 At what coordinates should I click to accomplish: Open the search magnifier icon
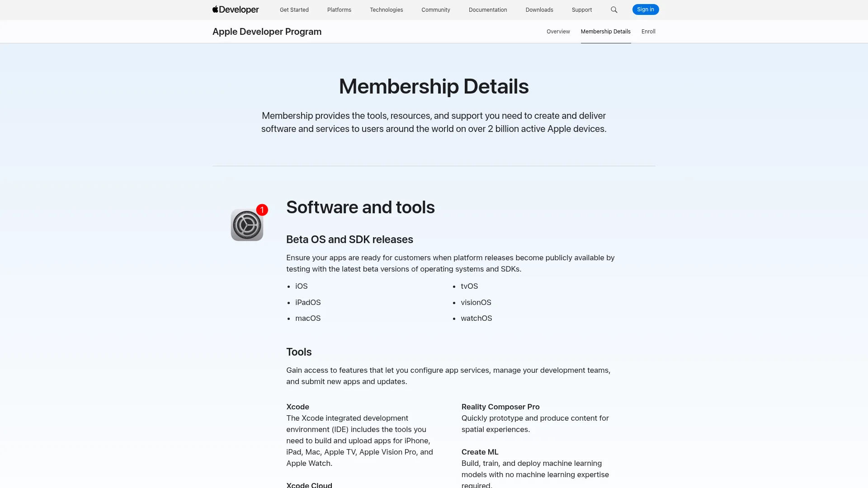(x=614, y=9)
